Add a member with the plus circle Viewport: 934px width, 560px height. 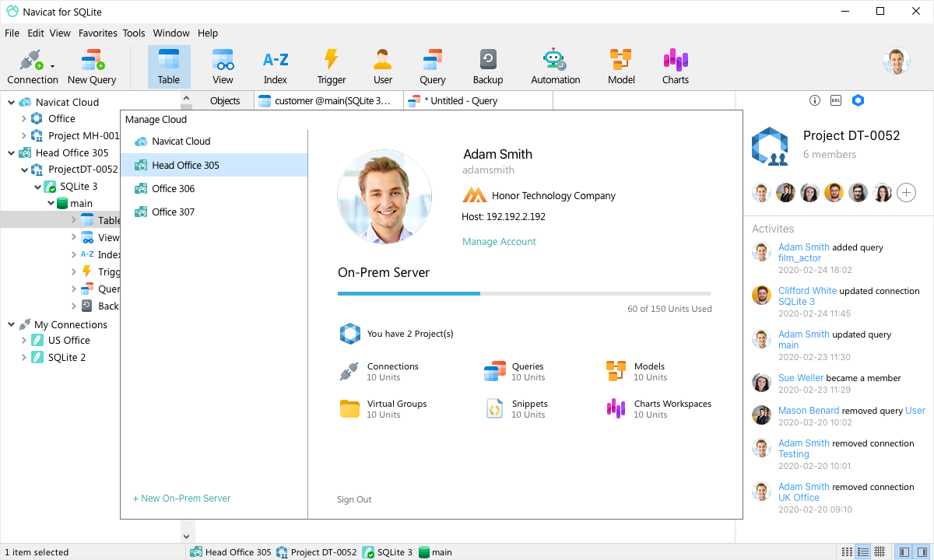(x=906, y=193)
